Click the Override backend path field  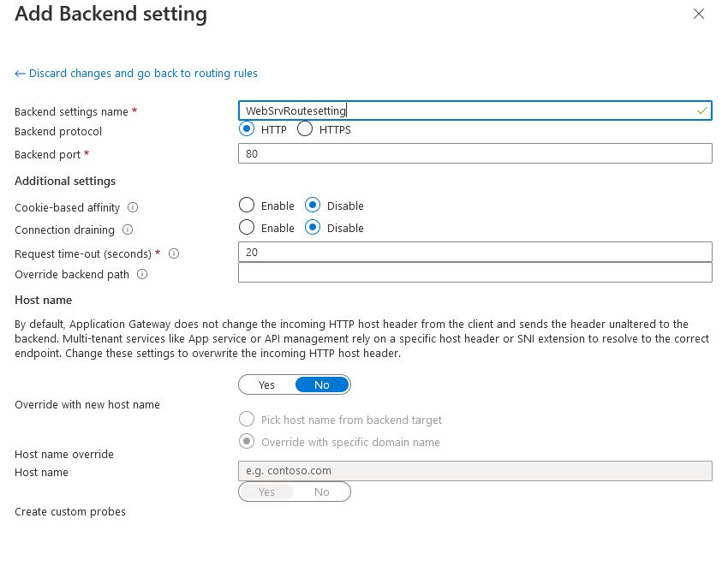click(x=474, y=272)
